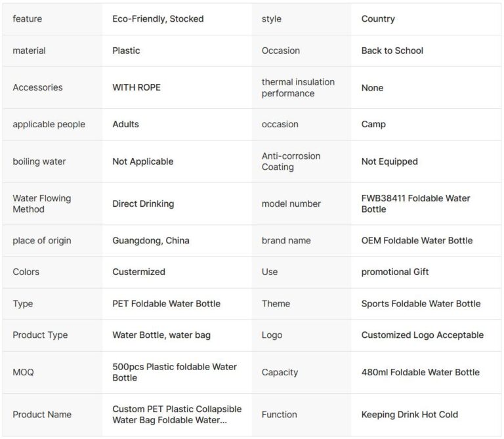504x439 pixels.
Task: Select 'Back to School' occasion value
Action: [392, 51]
